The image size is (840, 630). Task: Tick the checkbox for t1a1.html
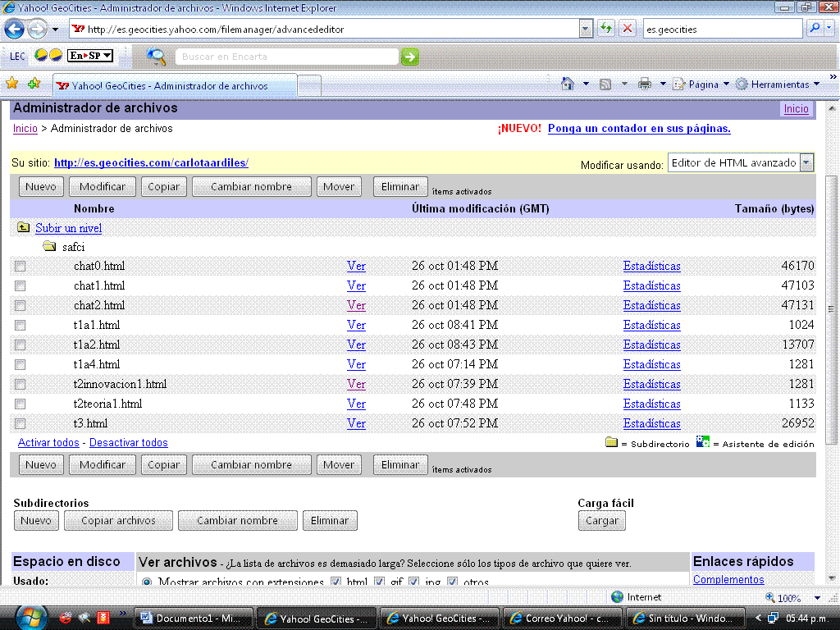point(20,325)
